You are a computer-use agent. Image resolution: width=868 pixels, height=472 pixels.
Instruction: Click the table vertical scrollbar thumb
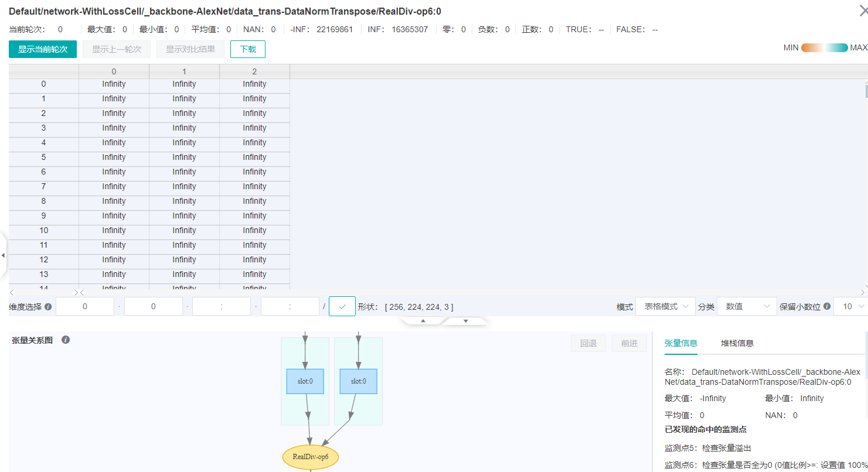(866, 91)
